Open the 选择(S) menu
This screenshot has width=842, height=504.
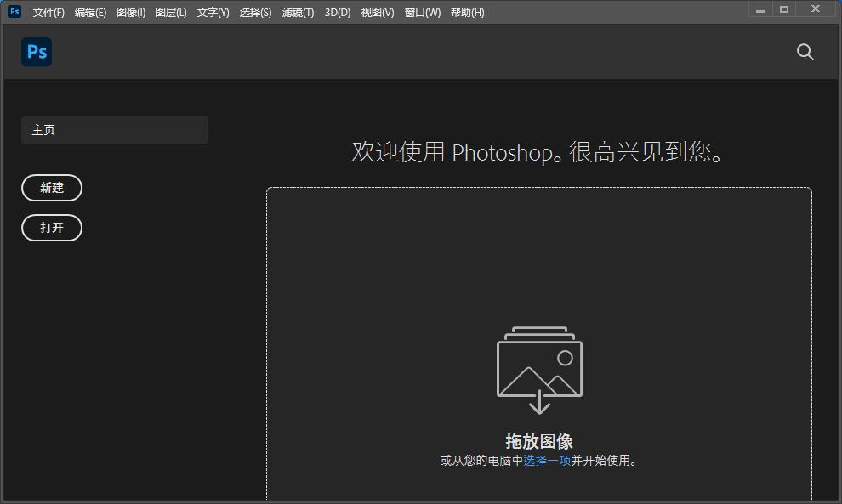[x=255, y=13]
